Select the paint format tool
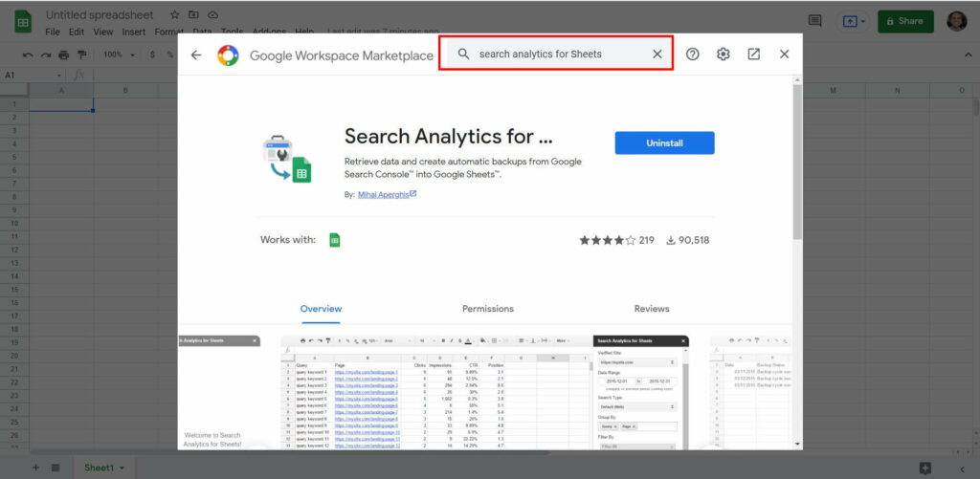980x479 pixels. (x=82, y=54)
